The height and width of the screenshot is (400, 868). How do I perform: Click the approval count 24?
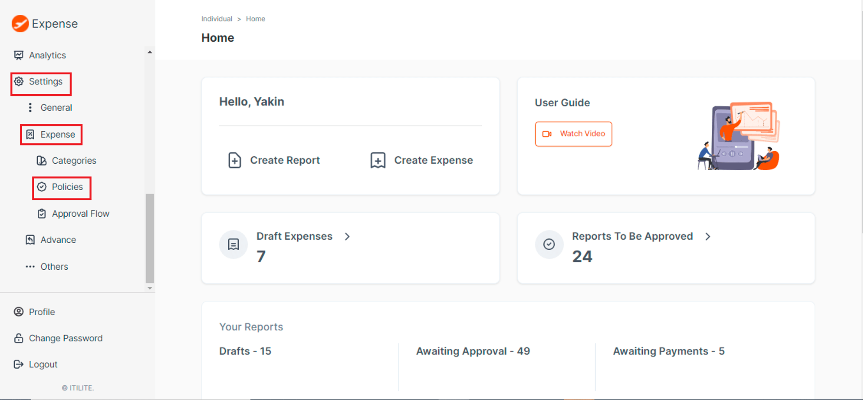coord(582,257)
